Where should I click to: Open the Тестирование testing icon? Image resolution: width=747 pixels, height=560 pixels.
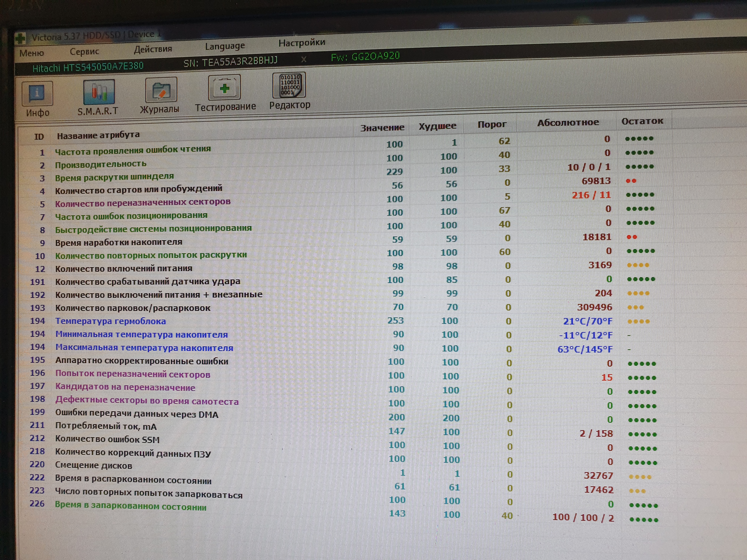[224, 88]
